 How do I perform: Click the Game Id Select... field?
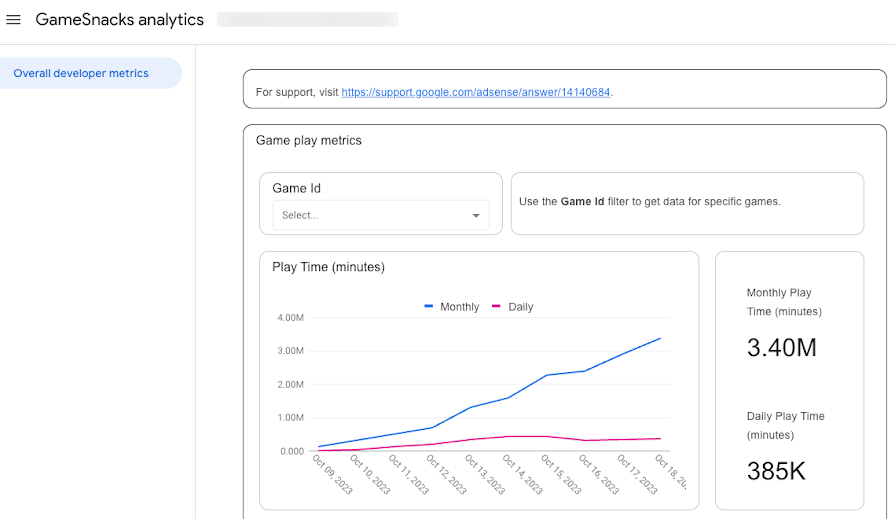[x=381, y=215]
